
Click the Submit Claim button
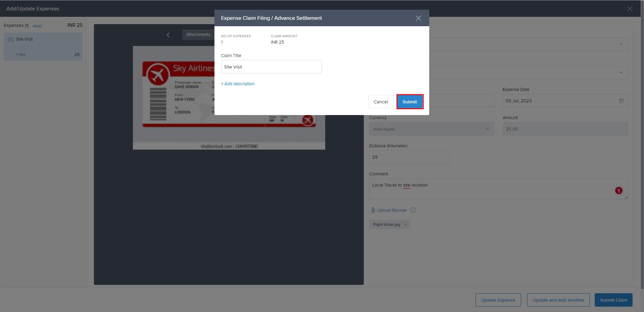pyautogui.click(x=613, y=300)
